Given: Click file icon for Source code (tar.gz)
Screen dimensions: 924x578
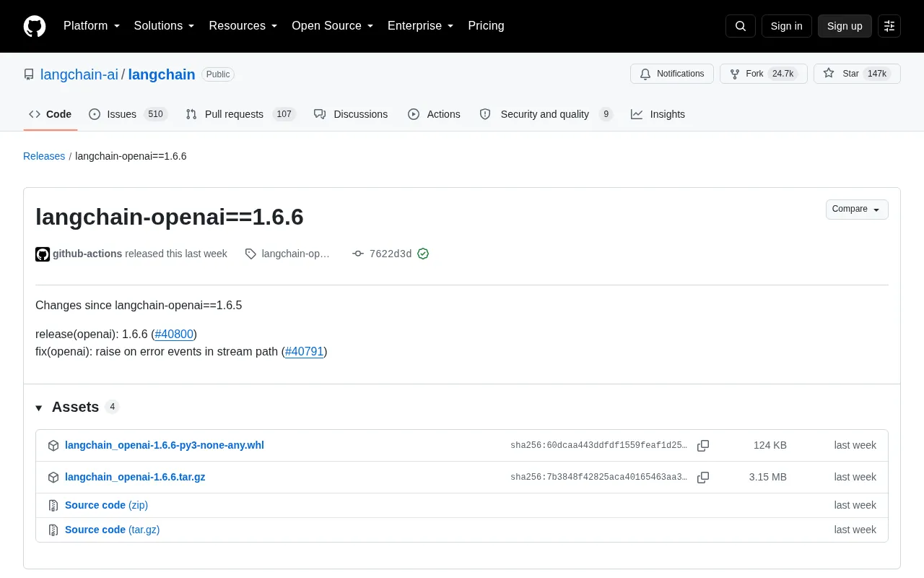Looking at the screenshot, I should [x=53, y=530].
